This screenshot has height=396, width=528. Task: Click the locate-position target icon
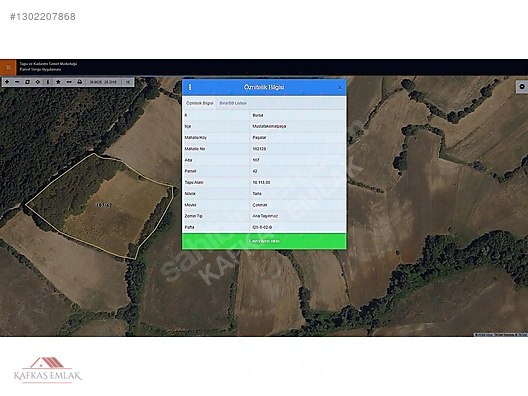pyautogui.click(x=38, y=82)
